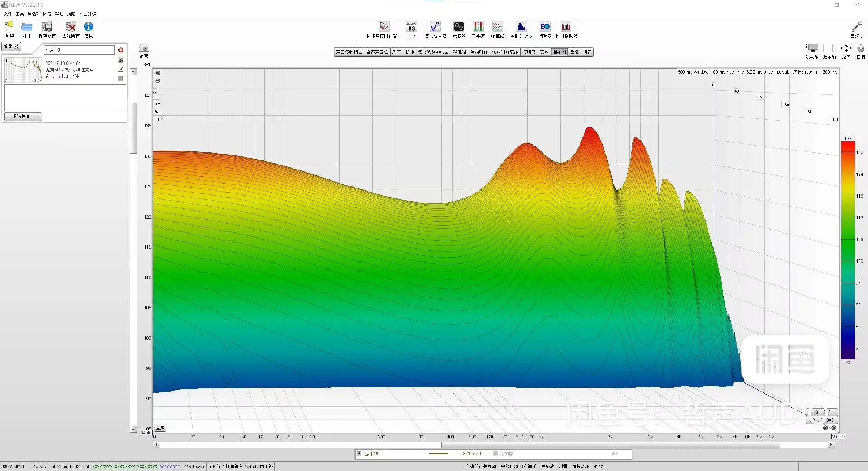Viewport: 868px width, 471px height.
Task: Switch to the RT60 Decay tab
Action: [505, 52]
